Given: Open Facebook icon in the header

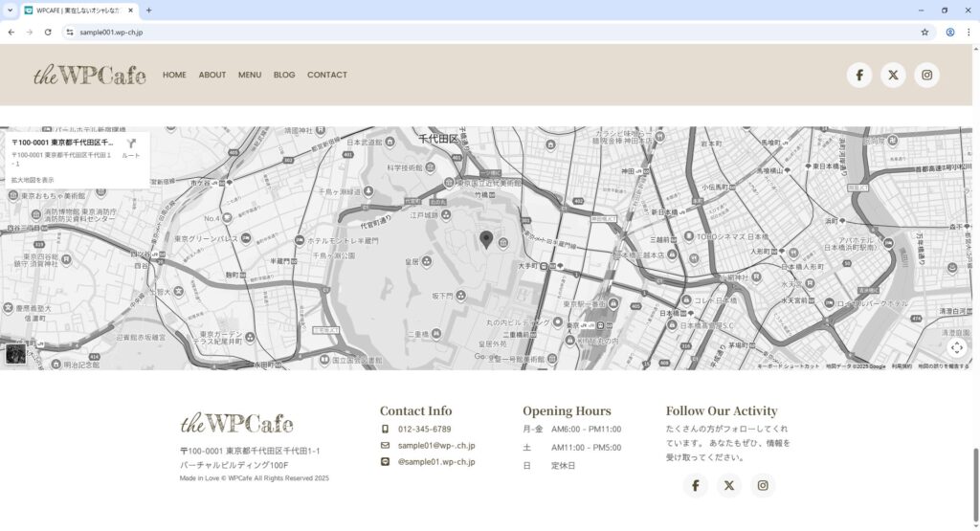Looking at the screenshot, I should (x=859, y=75).
